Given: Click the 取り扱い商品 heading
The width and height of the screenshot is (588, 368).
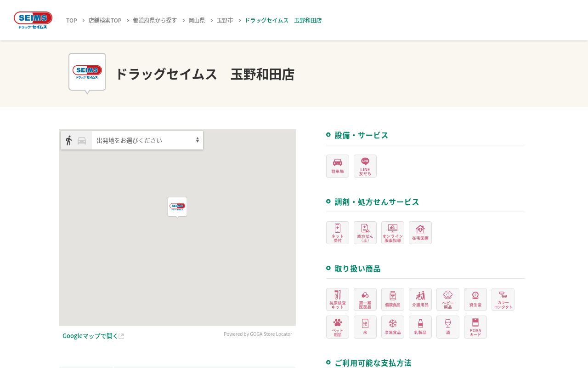Looking at the screenshot, I should point(357,268).
